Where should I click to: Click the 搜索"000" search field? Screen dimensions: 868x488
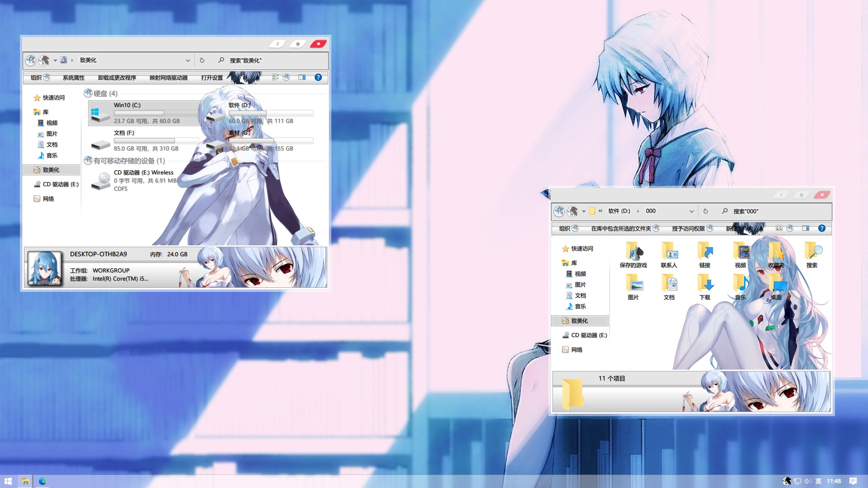[775, 211]
